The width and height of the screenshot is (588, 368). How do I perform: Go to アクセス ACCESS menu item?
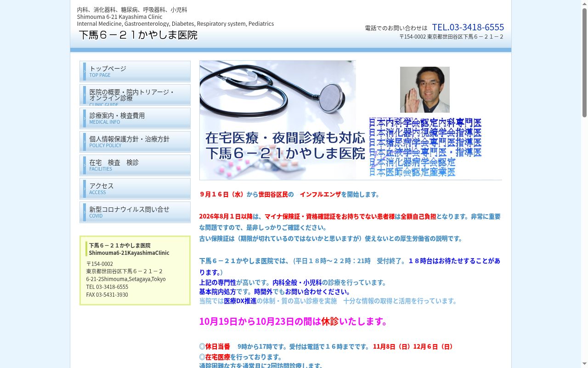coord(135,189)
